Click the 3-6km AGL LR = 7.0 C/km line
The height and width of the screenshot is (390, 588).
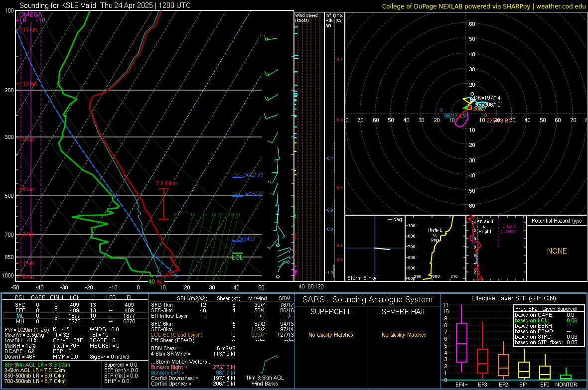point(34,370)
